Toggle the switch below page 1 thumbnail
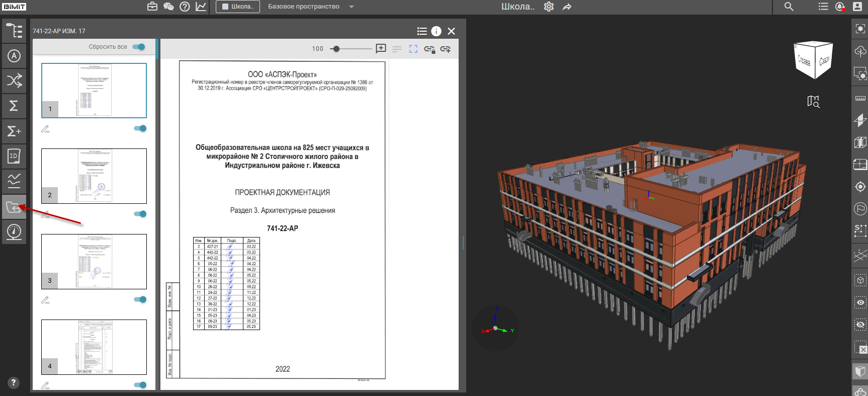This screenshot has width=868, height=396. [x=140, y=128]
